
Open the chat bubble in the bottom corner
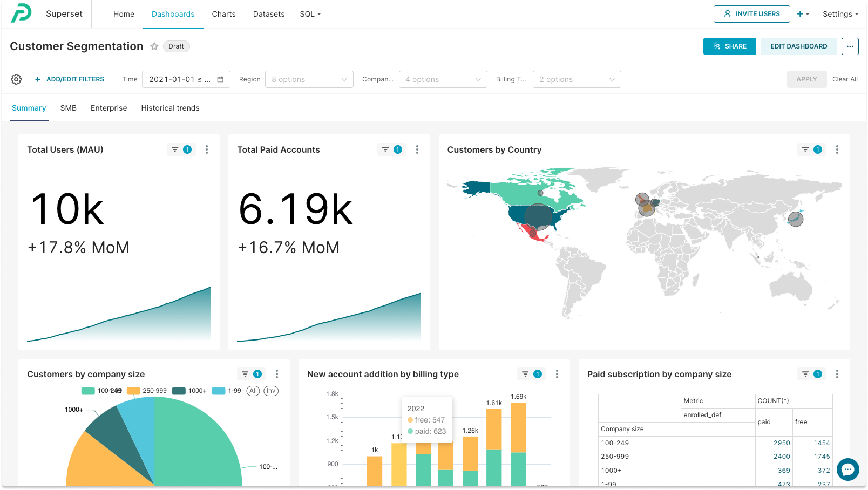point(847,469)
